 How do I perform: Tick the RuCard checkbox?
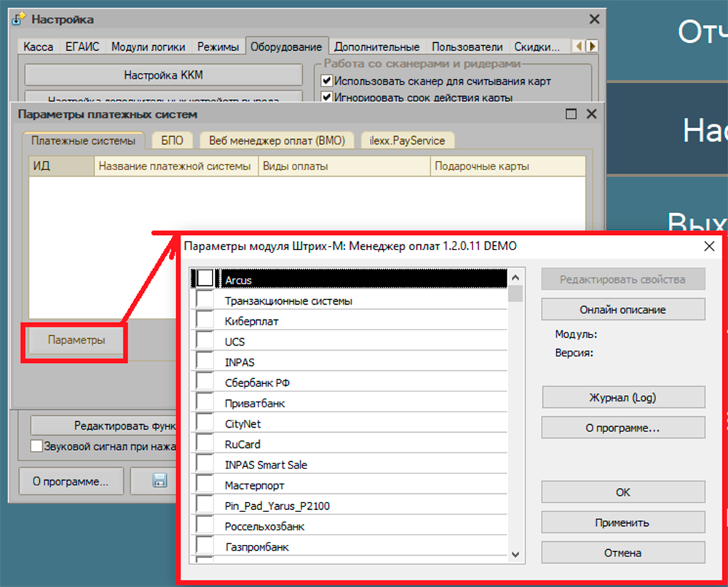click(x=205, y=443)
